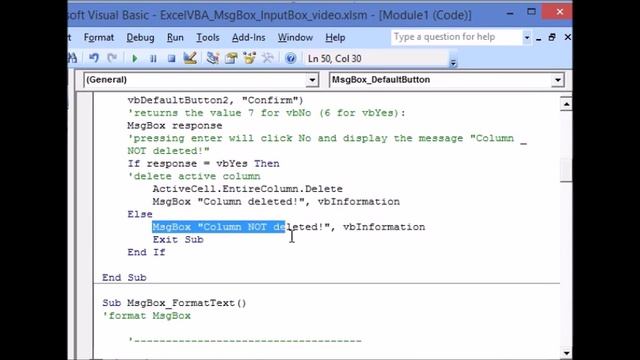640x360 pixels.
Task: Pause execution with the Break icon
Action: click(153, 59)
